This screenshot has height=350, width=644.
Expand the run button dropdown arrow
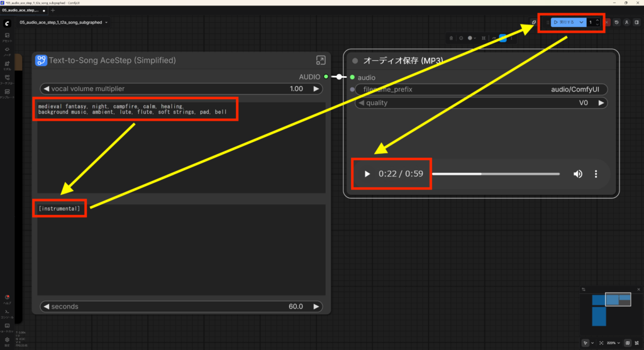582,23
